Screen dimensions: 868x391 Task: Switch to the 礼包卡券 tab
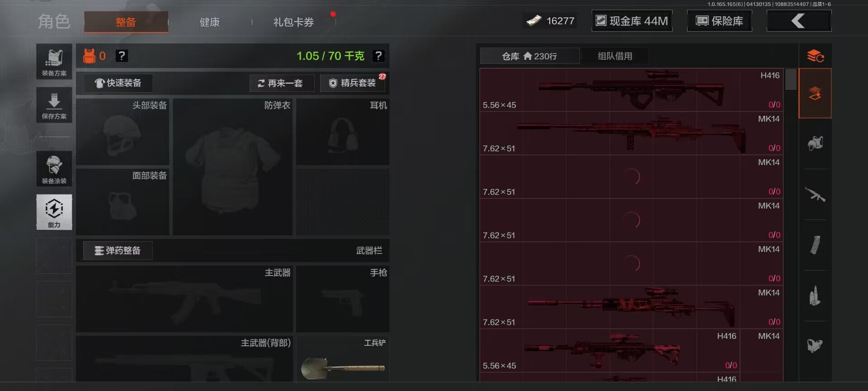293,22
